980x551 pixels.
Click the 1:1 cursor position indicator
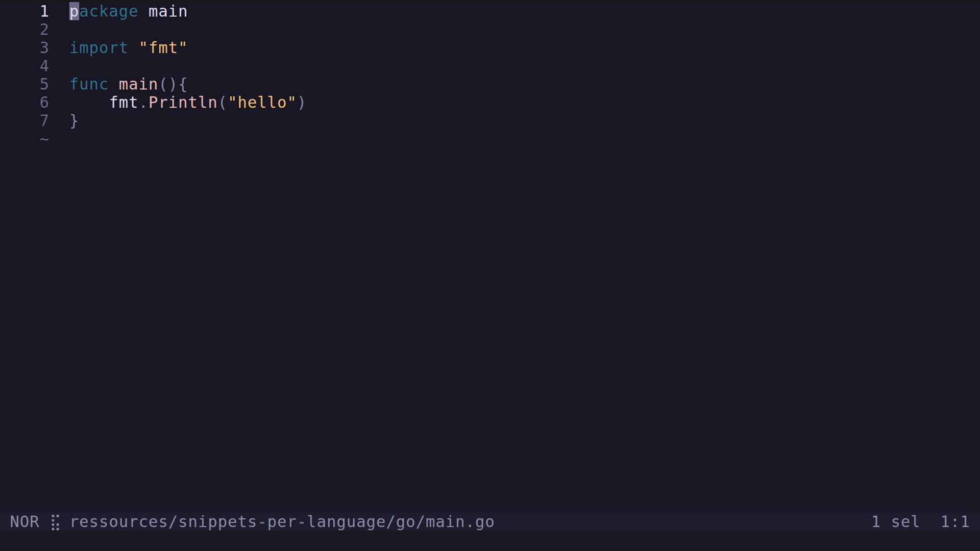954,522
